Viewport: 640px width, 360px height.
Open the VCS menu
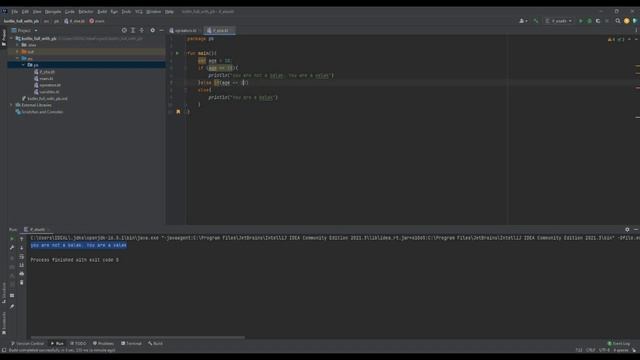coord(139,12)
